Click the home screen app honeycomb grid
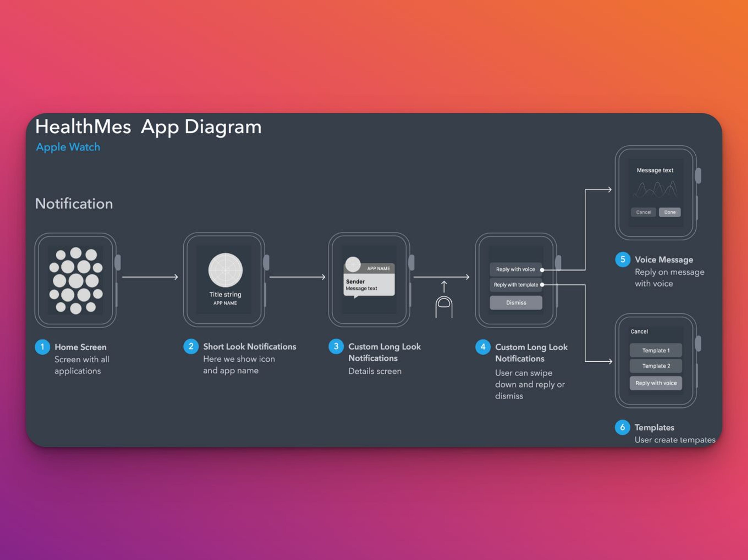This screenshot has height=560, width=748. [x=76, y=280]
